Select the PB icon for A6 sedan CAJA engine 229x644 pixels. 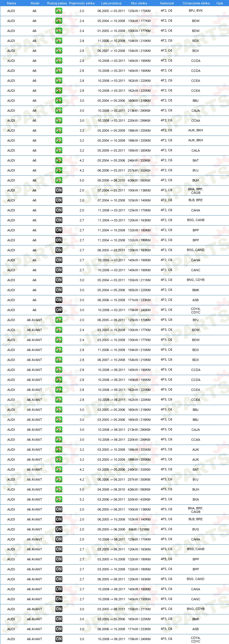click(59, 111)
